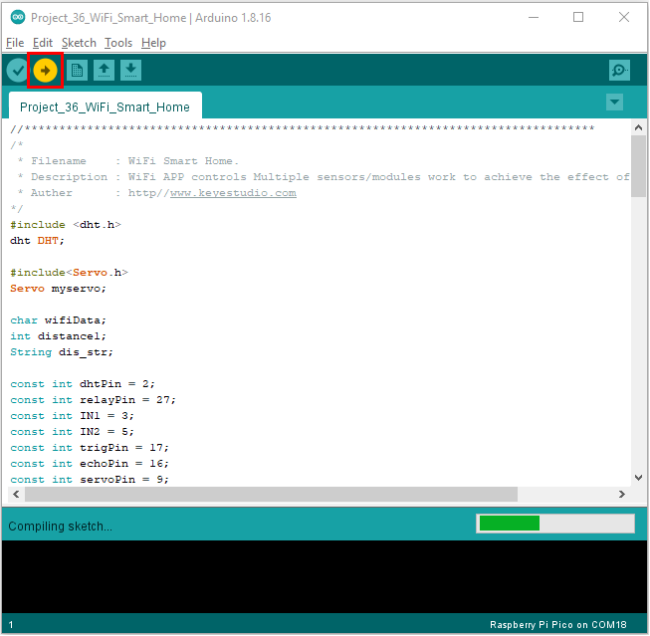Click the Verify checkmark button
This screenshot has width=650, height=636.
pos(17,70)
